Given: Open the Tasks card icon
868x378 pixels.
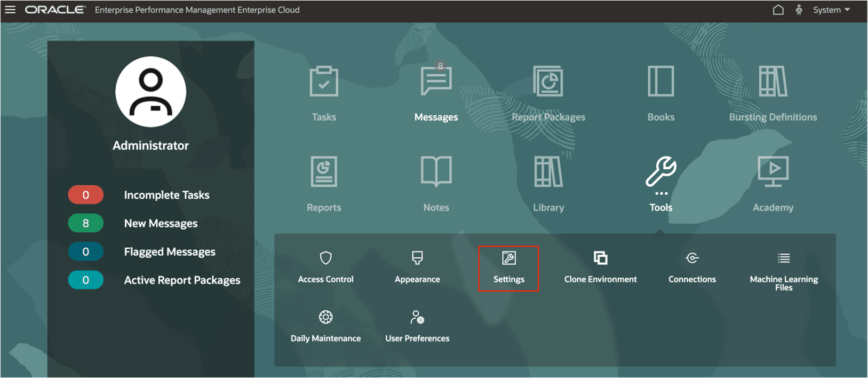Looking at the screenshot, I should tap(324, 81).
